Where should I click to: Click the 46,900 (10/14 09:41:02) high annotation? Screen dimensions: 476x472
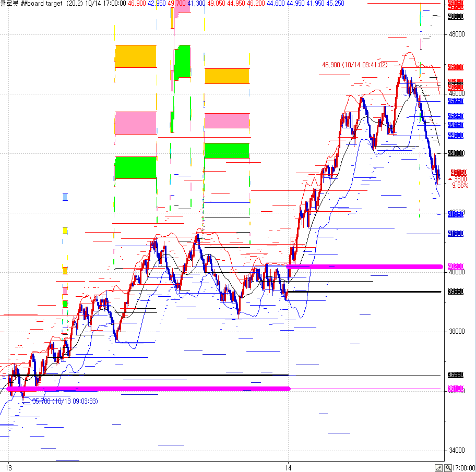point(354,65)
